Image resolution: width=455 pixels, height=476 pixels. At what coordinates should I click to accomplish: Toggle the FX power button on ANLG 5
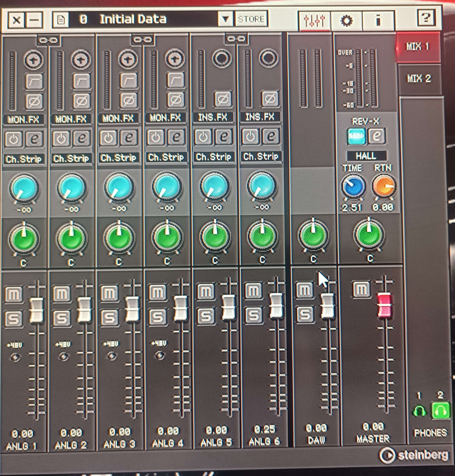(x=203, y=137)
